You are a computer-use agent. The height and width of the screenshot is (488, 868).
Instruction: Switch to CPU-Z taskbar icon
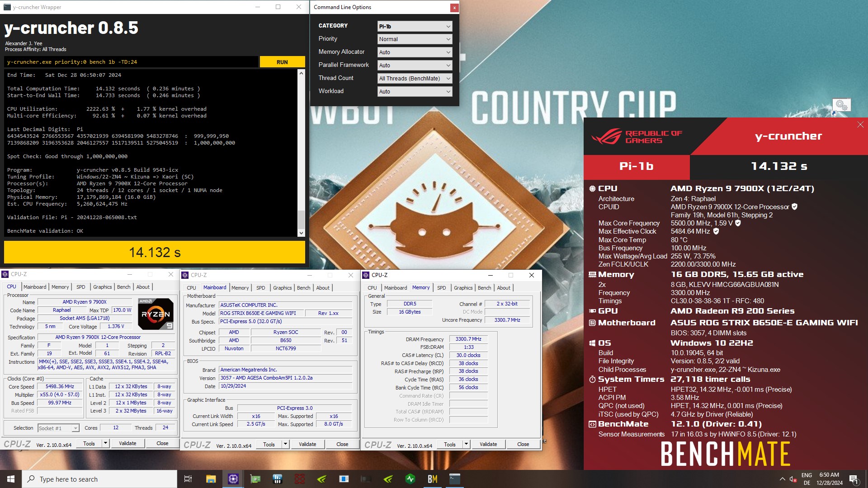233,479
